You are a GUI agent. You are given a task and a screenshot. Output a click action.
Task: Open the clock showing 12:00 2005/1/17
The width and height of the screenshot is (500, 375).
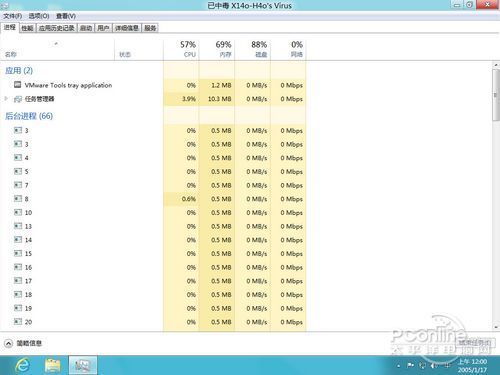[472, 366]
